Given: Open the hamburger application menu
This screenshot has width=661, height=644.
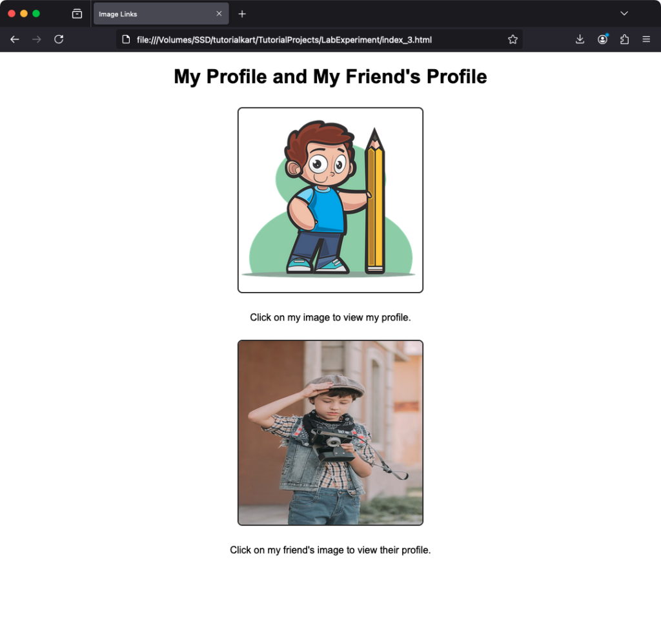Looking at the screenshot, I should (646, 39).
